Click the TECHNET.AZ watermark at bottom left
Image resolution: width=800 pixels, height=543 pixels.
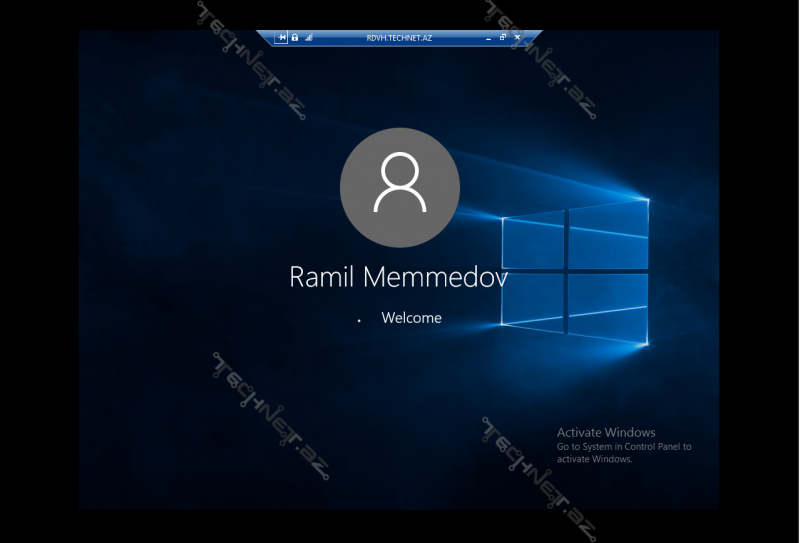click(268, 417)
